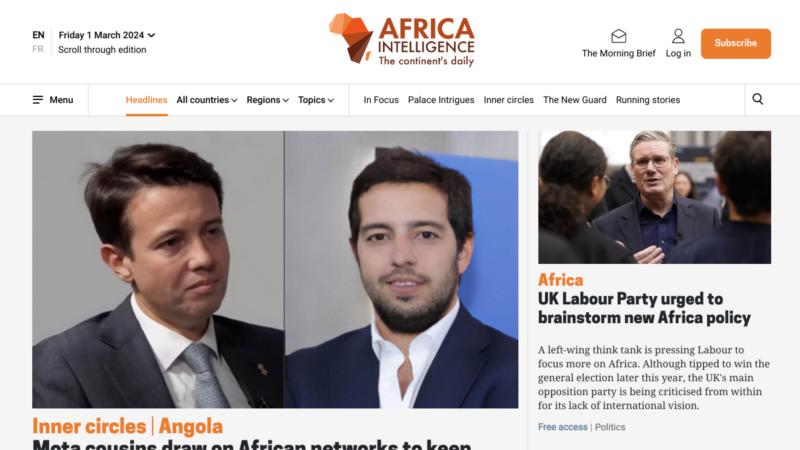Select the Headlines tab
This screenshot has width=800, height=450.
click(146, 100)
